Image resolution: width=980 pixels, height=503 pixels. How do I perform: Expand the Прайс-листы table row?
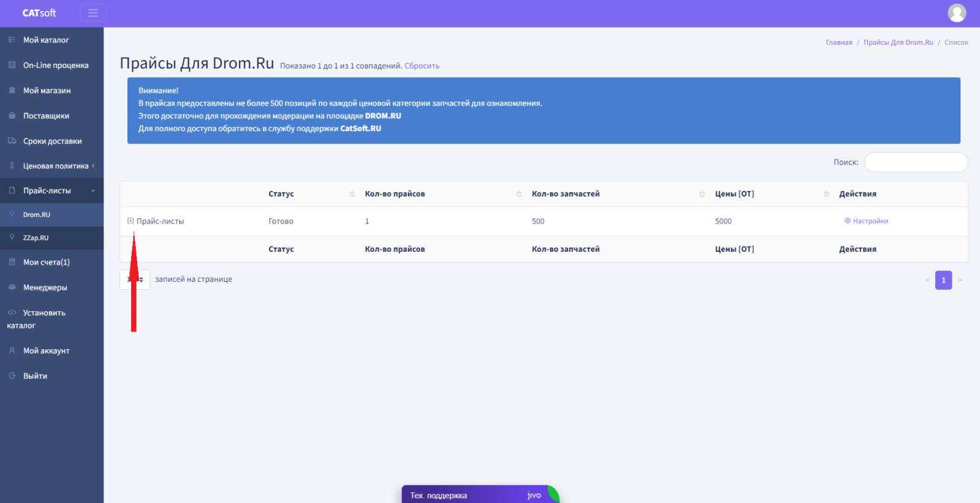point(131,221)
